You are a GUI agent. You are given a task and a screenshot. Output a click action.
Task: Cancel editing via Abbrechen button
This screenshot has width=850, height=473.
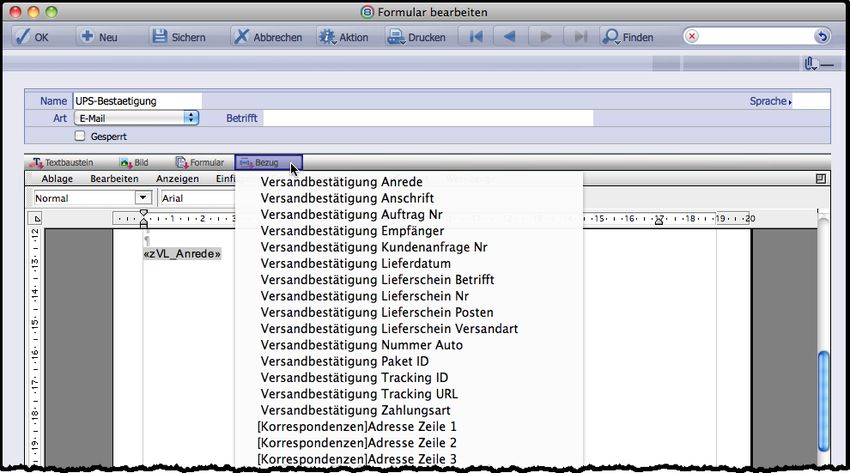(x=267, y=37)
